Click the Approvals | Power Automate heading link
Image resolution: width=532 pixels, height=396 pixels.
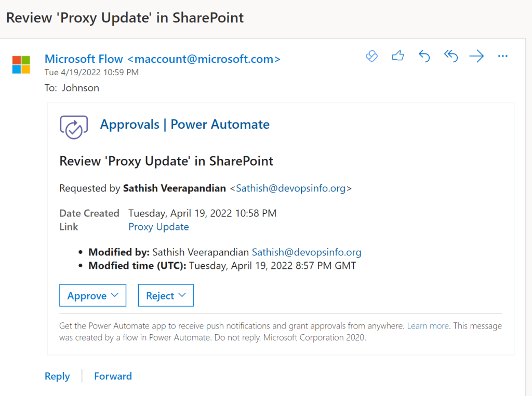click(x=184, y=125)
